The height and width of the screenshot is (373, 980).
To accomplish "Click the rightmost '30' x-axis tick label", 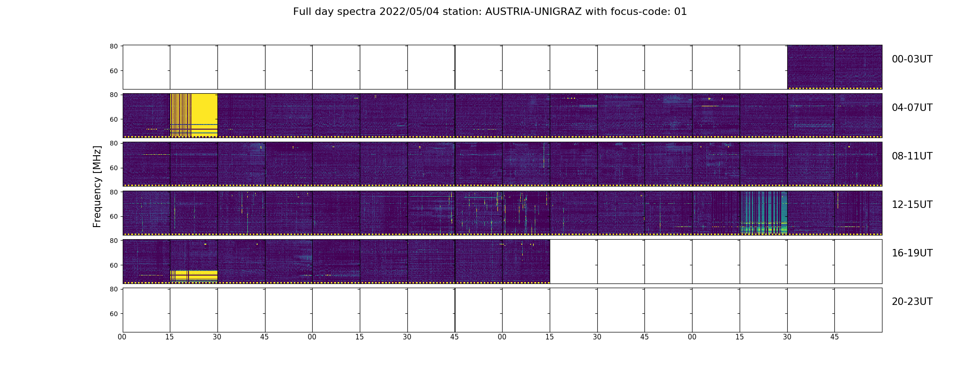I will (787, 337).
